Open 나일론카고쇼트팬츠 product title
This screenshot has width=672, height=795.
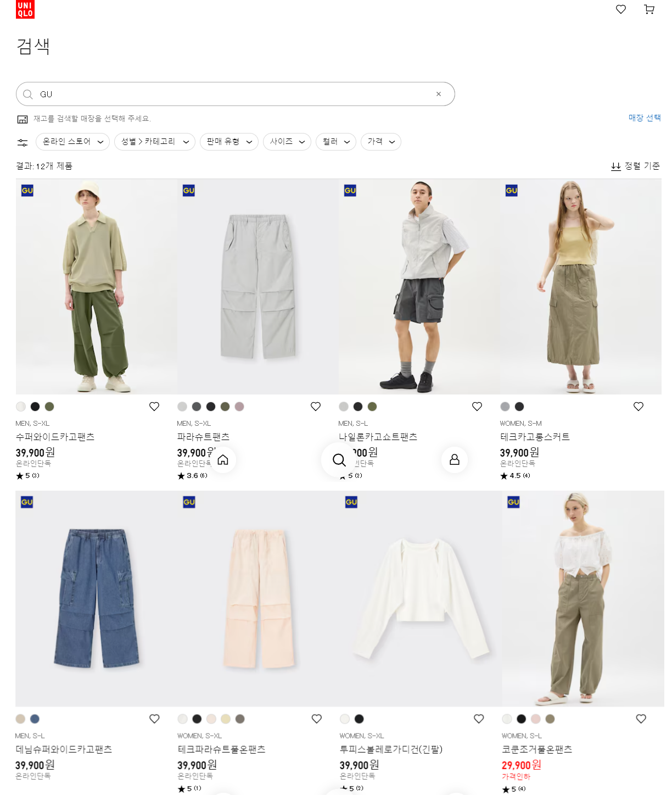pos(378,437)
